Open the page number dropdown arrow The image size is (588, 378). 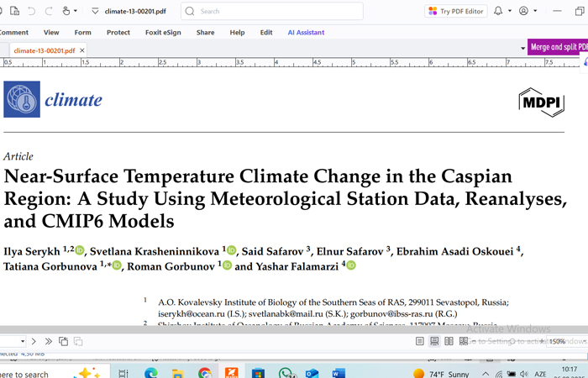23,341
